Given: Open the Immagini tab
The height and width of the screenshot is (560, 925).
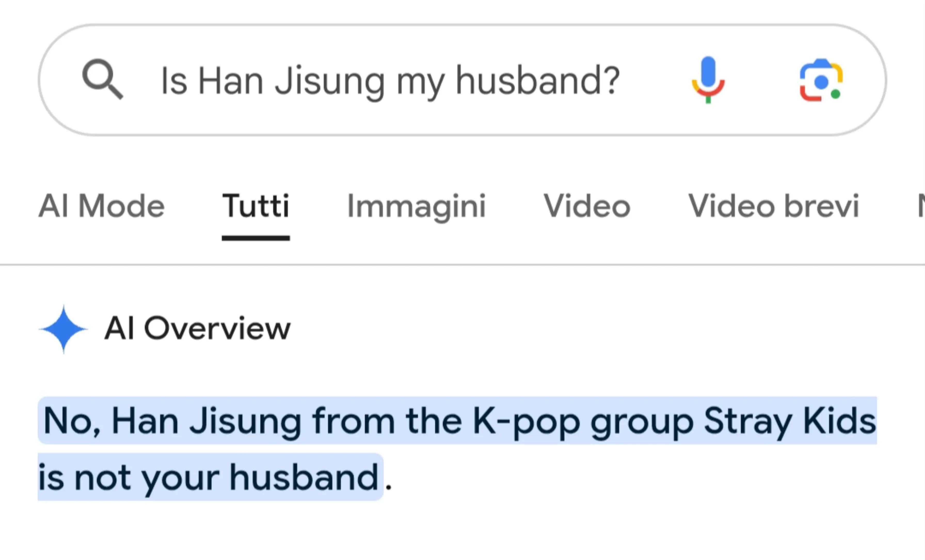Looking at the screenshot, I should coord(416,206).
